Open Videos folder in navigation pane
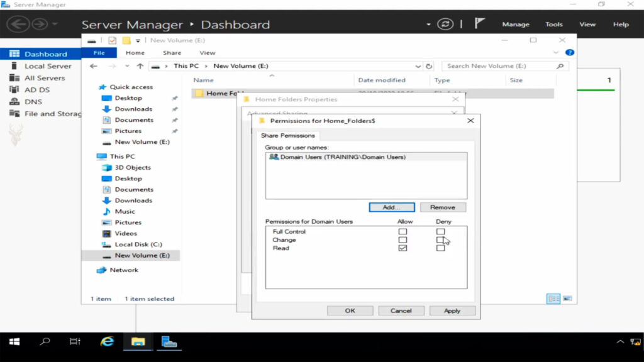644x362 pixels. pyautogui.click(x=126, y=233)
